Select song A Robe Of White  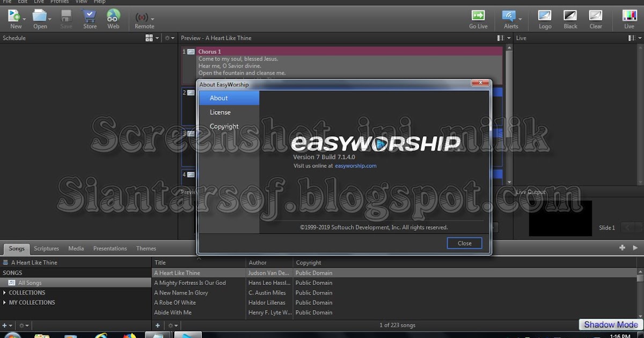point(175,303)
